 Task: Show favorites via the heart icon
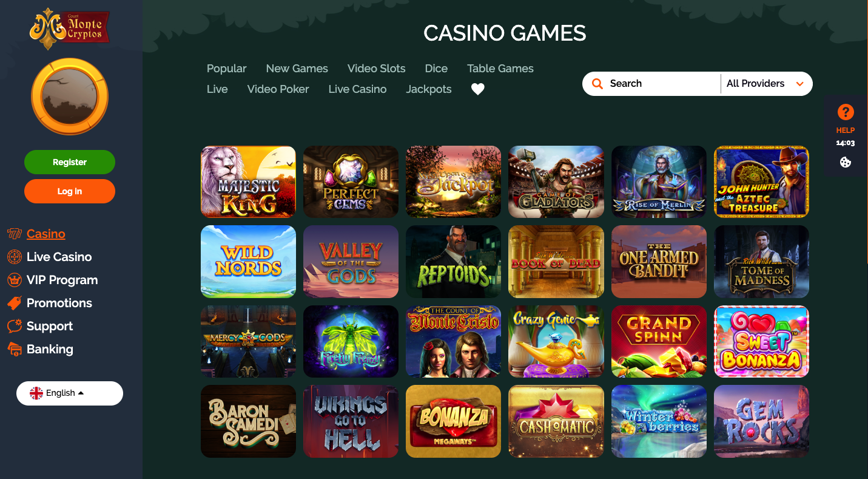coord(478,89)
